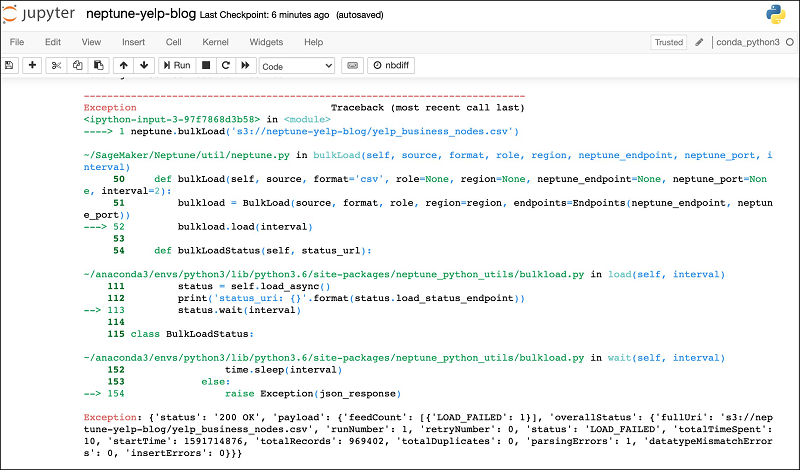Open the Edit menu
Image resolution: width=800 pixels, height=470 pixels.
(x=53, y=42)
